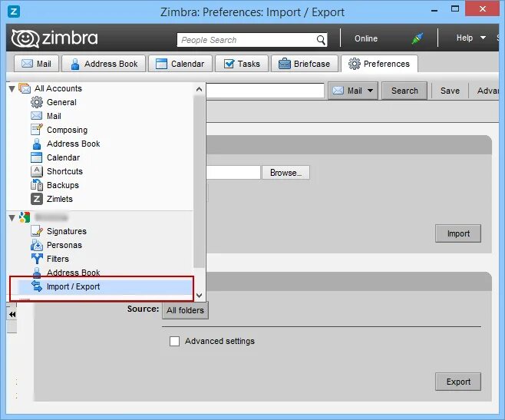Click the magnifier icon in People Search
Viewport: 505px width, 420px height.
click(321, 40)
